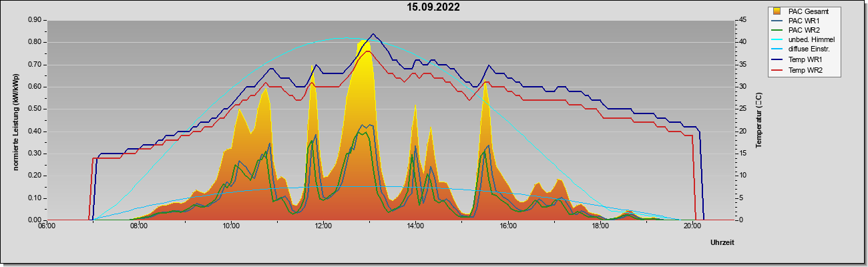The width and height of the screenshot is (868, 267).
Task: Click the Uhrzeit axis title
Action: pyautogui.click(x=722, y=243)
